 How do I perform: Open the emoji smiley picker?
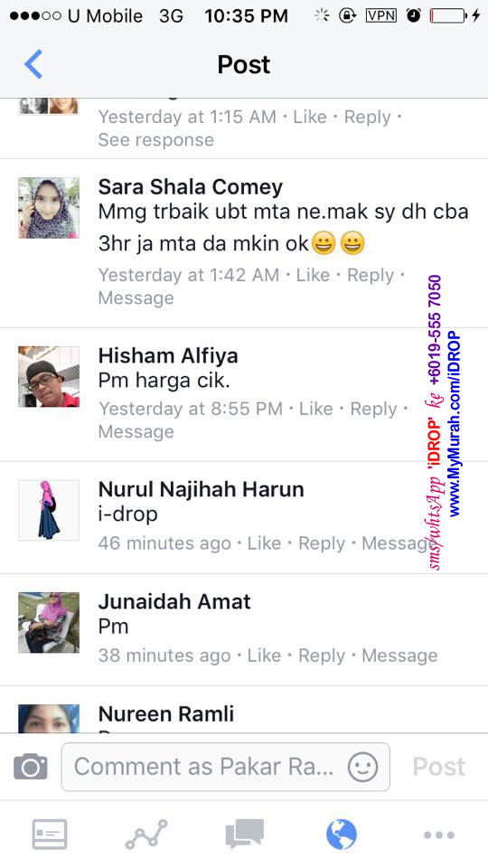pyautogui.click(x=363, y=768)
